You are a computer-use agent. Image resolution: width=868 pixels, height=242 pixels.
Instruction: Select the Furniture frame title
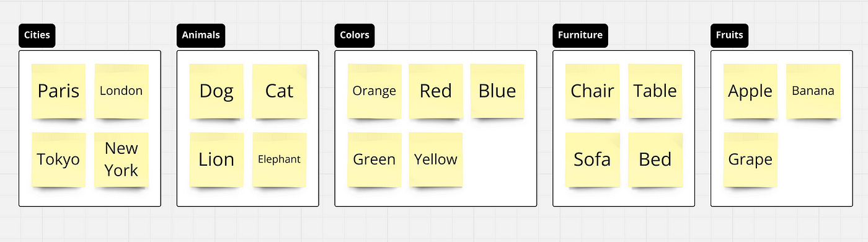click(580, 35)
